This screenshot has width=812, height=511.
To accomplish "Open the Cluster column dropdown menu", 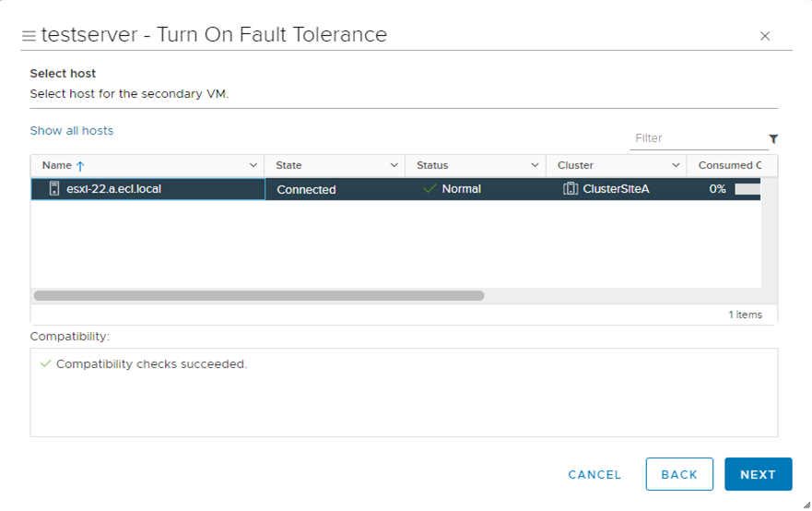I will (x=676, y=166).
